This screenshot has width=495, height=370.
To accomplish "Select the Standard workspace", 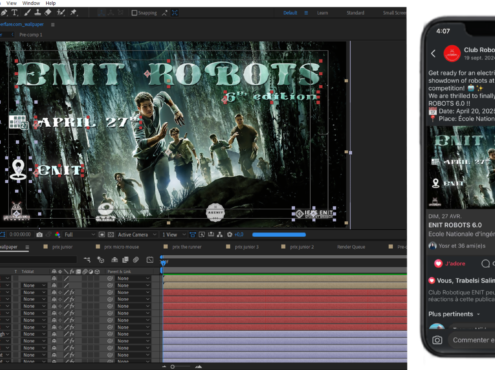I will pyautogui.click(x=355, y=13).
